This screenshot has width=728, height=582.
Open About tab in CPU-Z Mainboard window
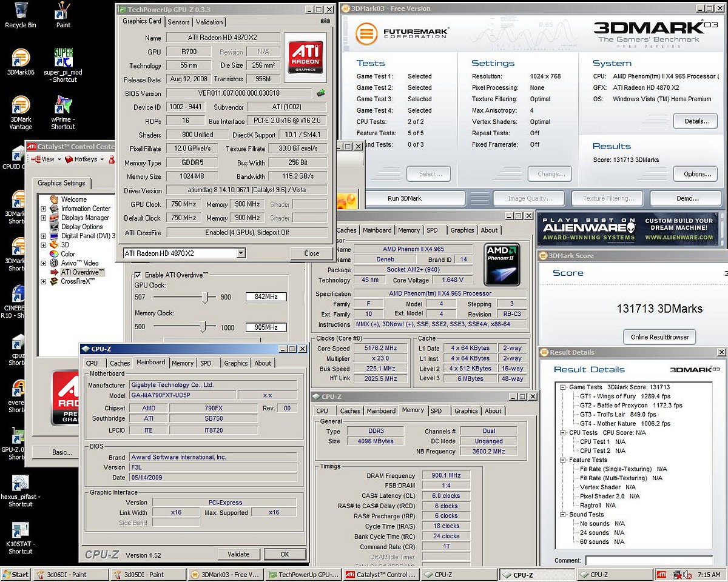pos(263,363)
